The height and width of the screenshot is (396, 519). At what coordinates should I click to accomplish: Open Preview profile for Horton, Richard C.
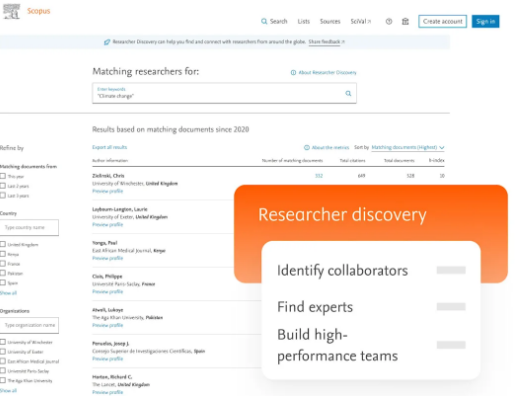click(x=107, y=392)
